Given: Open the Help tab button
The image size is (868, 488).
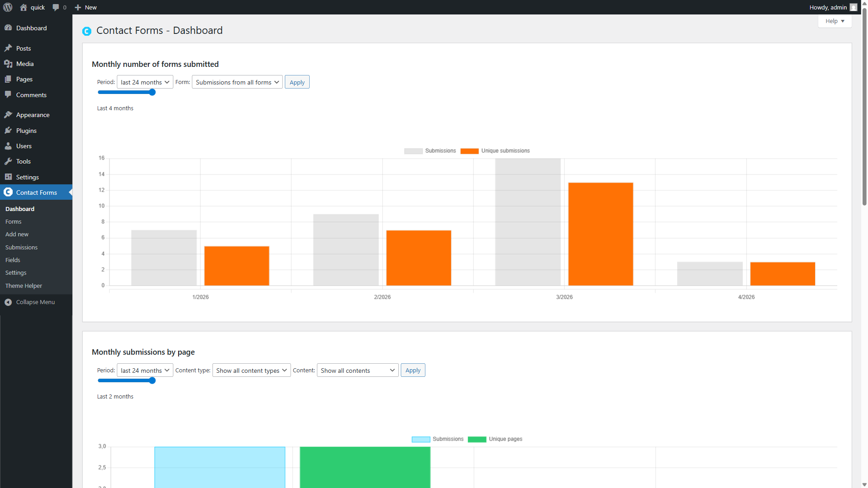Looking at the screenshot, I should (835, 21).
